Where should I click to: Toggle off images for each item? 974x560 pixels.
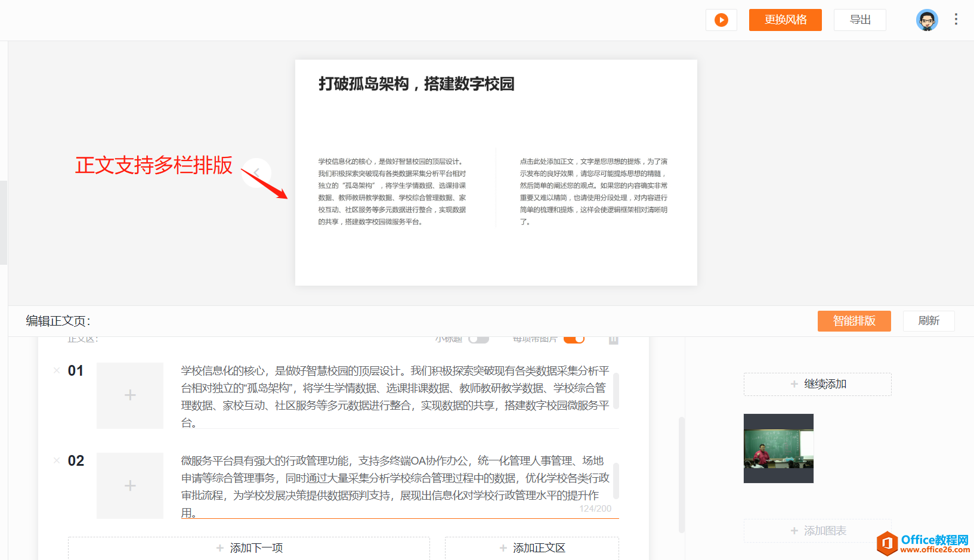click(574, 338)
